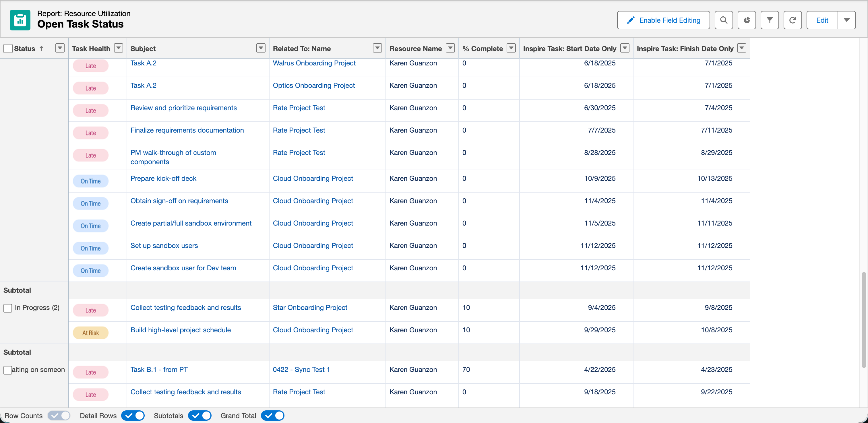Click the green report icon beside title

pyautogui.click(x=20, y=20)
